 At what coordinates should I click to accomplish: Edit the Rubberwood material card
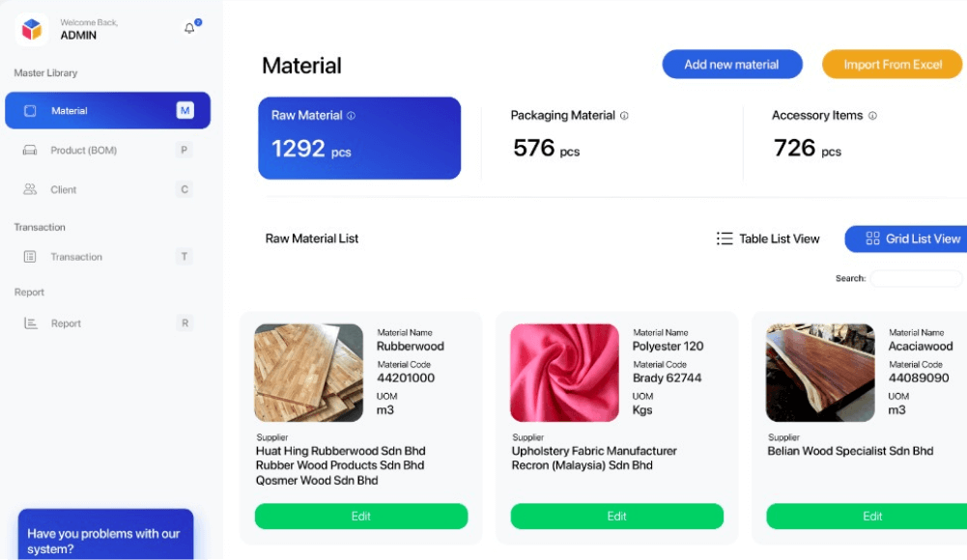(x=360, y=517)
